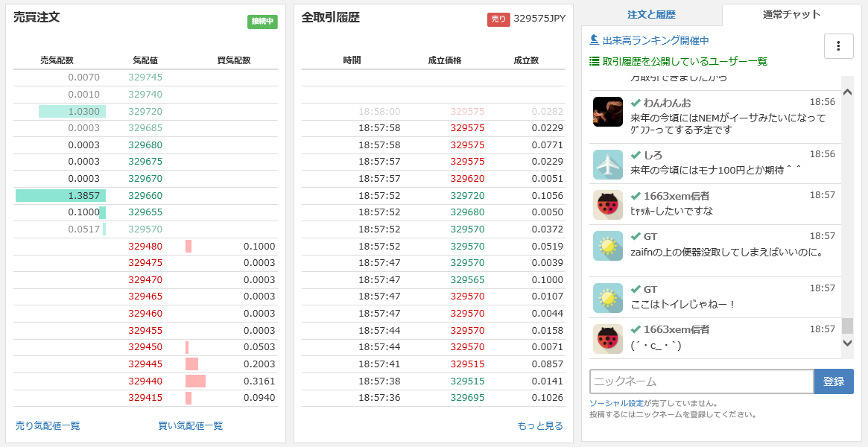Click GT's sun avatar beside ここはトイレじゃねー！
This screenshot has width=868, height=447.
click(x=607, y=299)
